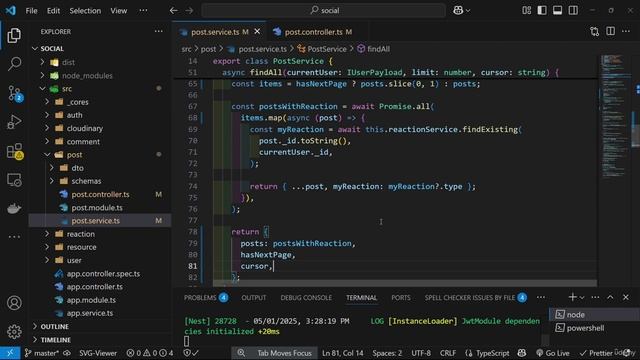Show additional activity bar views ellipsis

tap(14, 237)
